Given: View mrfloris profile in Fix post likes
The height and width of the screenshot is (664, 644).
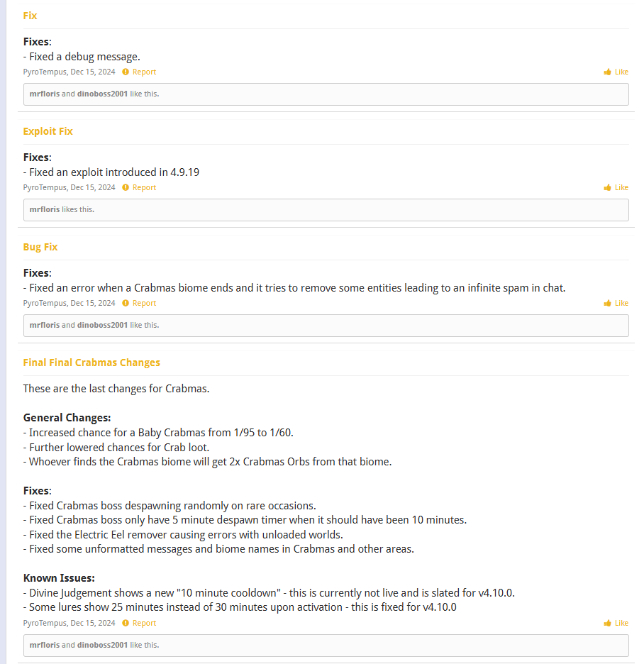Looking at the screenshot, I should pyautogui.click(x=45, y=94).
